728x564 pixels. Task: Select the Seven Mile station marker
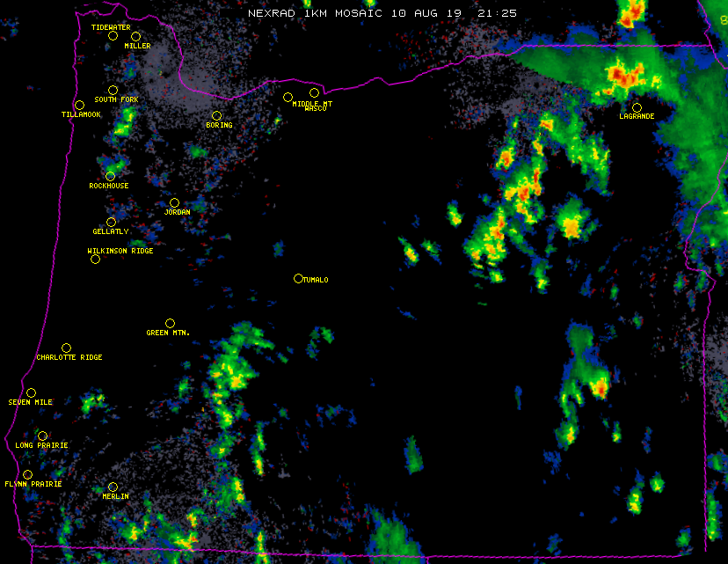pyautogui.click(x=31, y=393)
